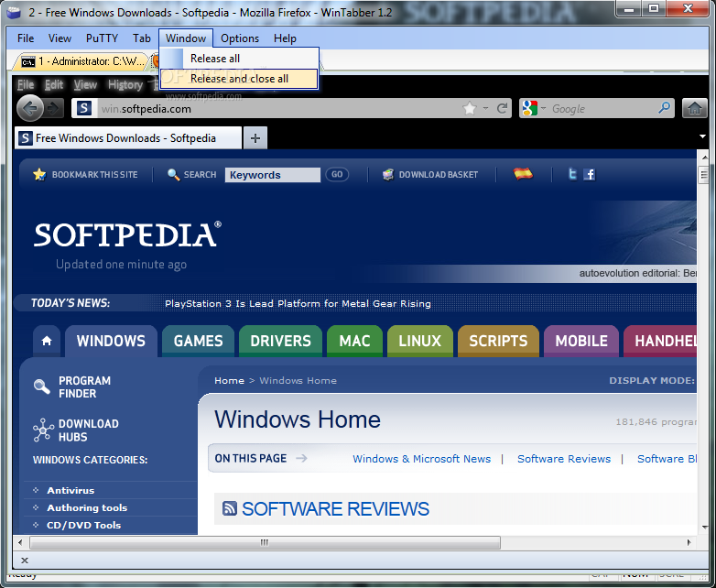Click the Download Hubs network icon
The width and height of the screenshot is (716, 588).
pyautogui.click(x=43, y=430)
